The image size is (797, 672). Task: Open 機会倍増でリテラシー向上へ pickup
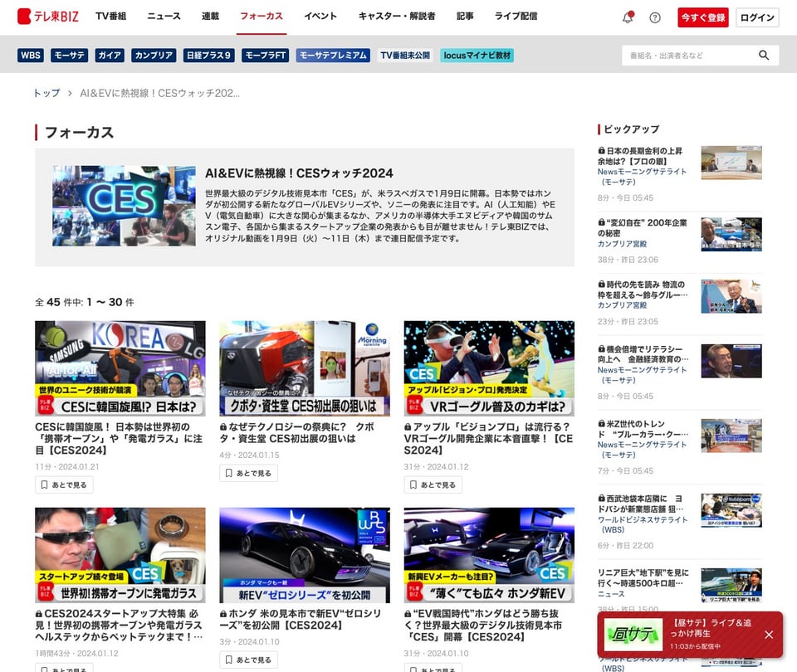[643, 354]
